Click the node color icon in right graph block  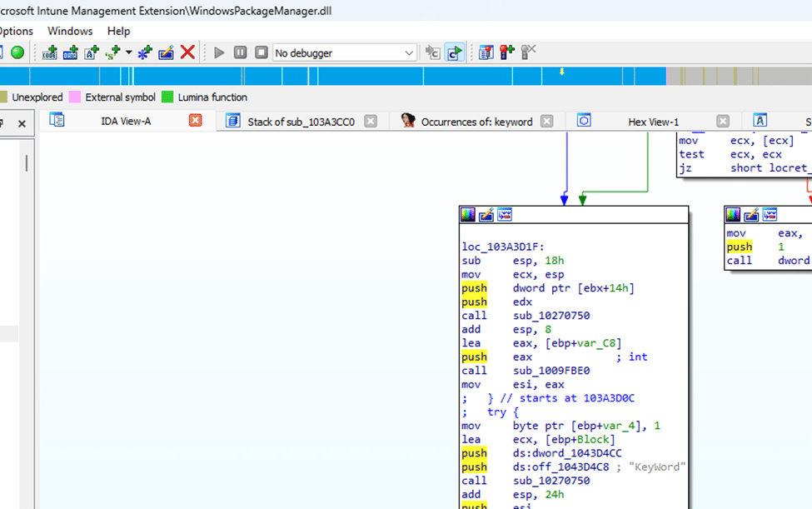[x=733, y=214]
